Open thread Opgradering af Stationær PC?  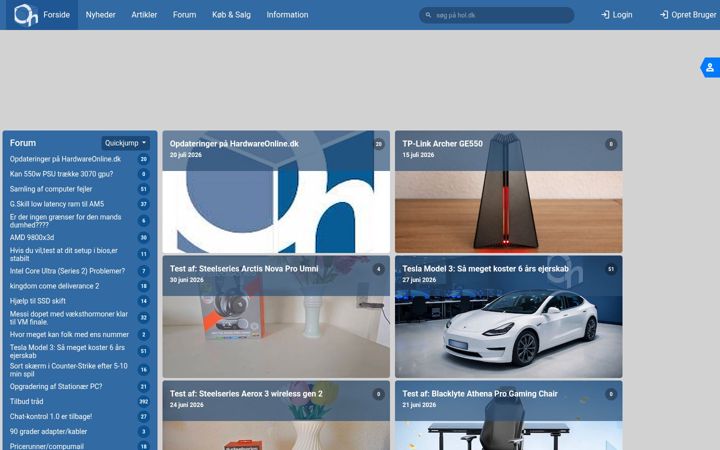56,387
